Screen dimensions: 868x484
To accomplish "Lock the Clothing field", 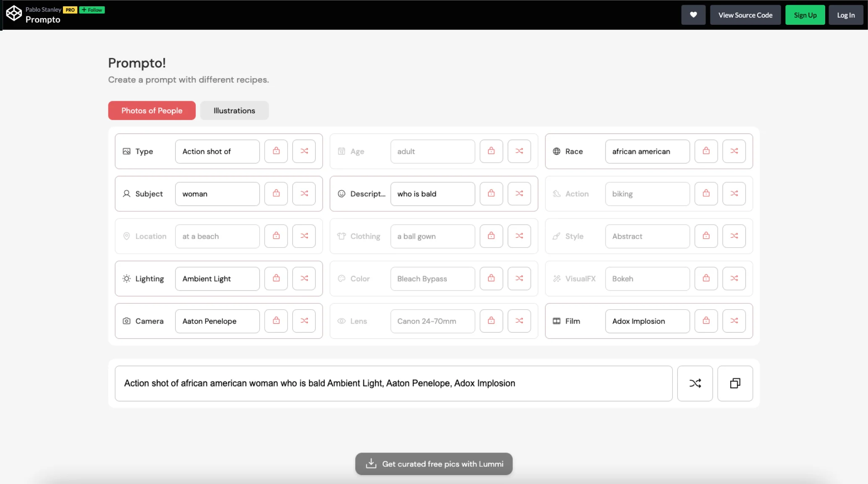I will [491, 236].
